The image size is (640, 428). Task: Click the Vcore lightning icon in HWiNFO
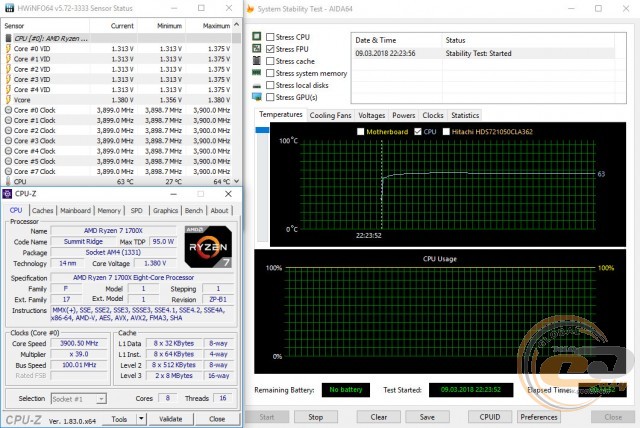pos(8,100)
